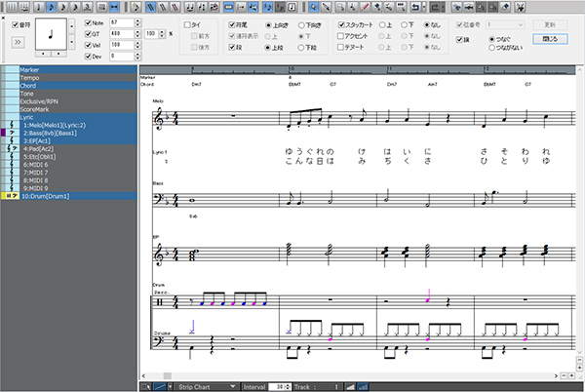Viewport: 585px width, 392px height.
Task: Click the previous note-shape arrow under preview
Action: click(x=43, y=54)
